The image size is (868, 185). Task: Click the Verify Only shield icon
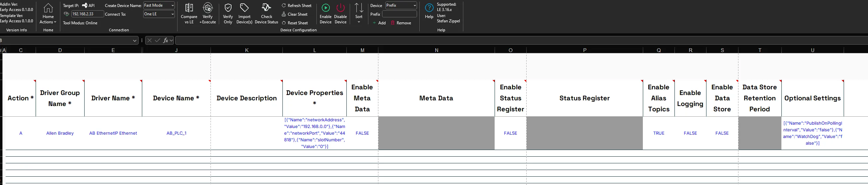pos(228,8)
